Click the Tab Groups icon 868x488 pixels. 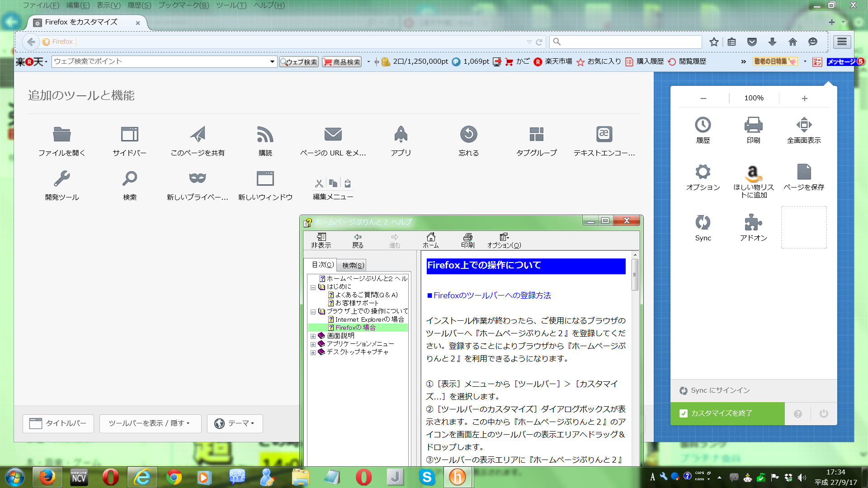click(x=536, y=134)
